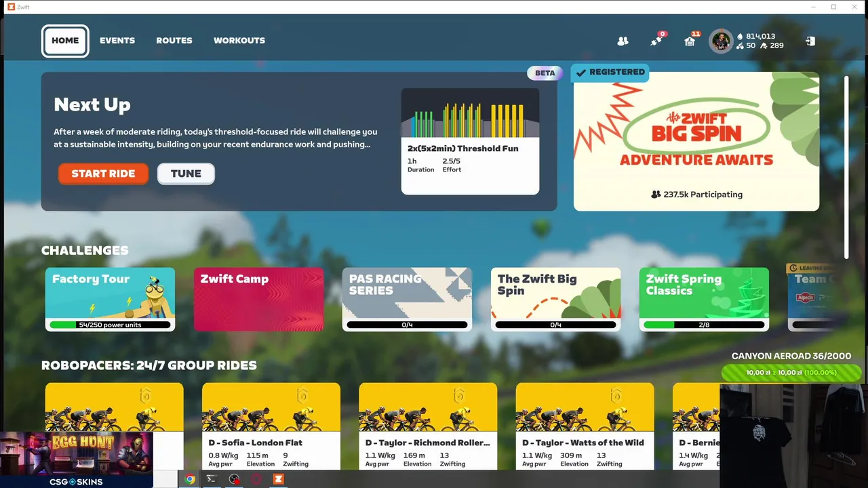This screenshot has width=868, height=488.
Task: Select D - Taylor - Watts of the Wild RoboPacer
Action: 585,426
